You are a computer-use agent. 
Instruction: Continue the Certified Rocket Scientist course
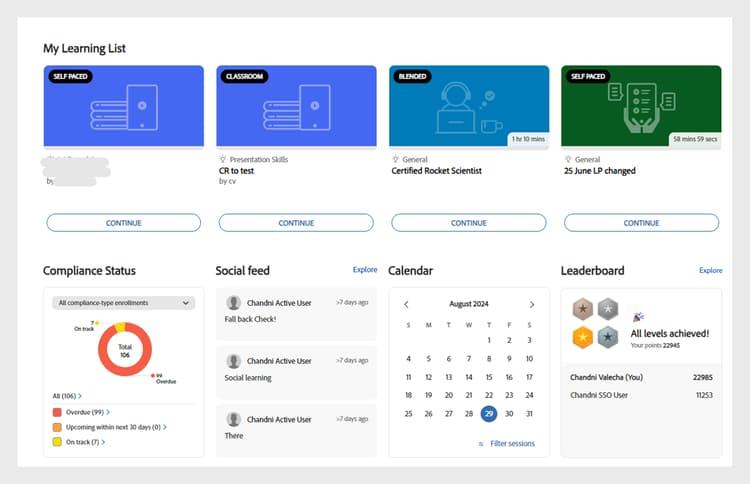click(x=469, y=223)
